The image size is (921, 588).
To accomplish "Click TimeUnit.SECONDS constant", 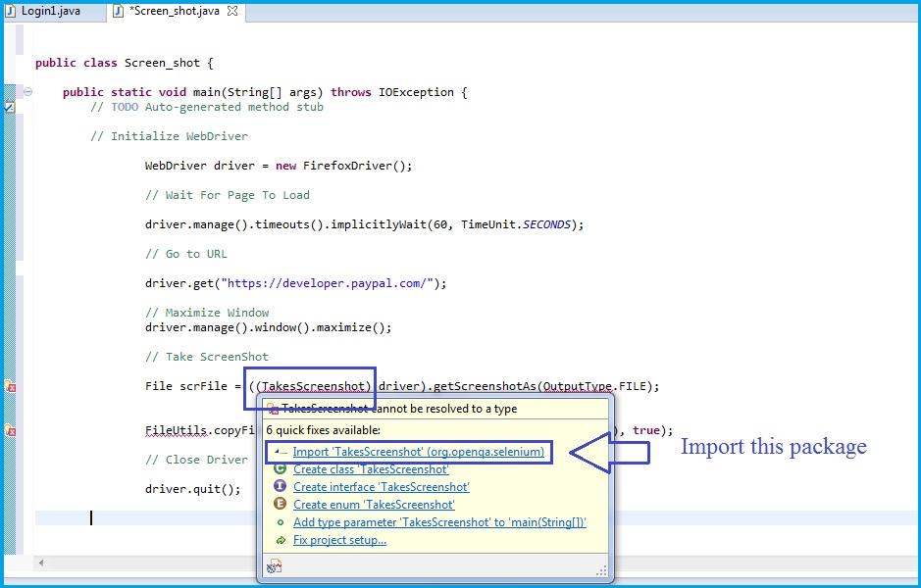I will (x=515, y=224).
